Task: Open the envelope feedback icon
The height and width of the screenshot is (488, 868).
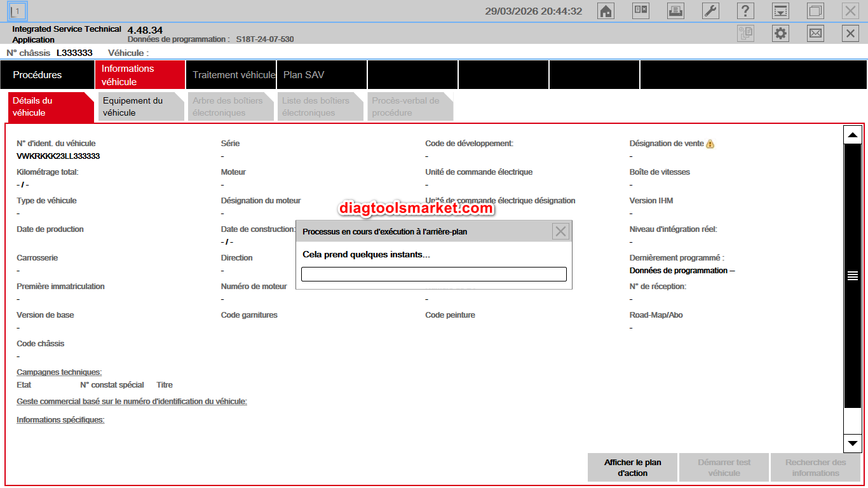Action: pyautogui.click(x=815, y=34)
